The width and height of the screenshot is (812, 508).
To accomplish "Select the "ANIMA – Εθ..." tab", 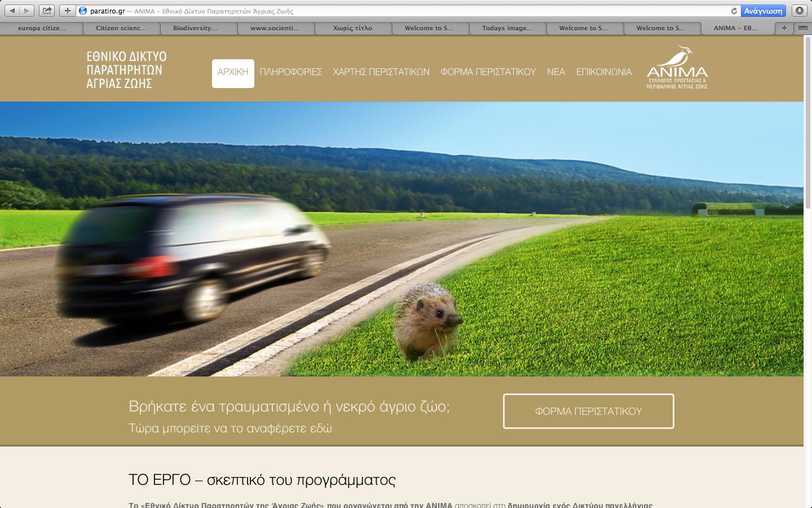I will pos(736,28).
